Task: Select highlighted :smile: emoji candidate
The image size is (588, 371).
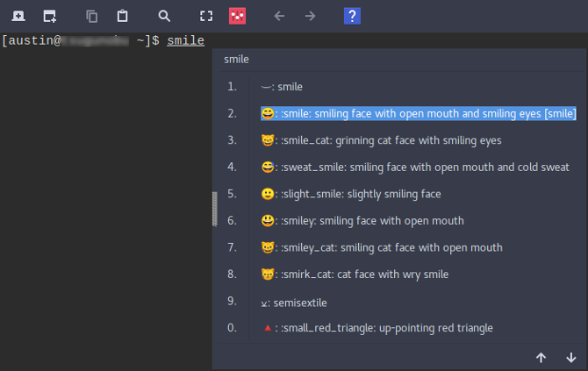Action: click(x=419, y=113)
